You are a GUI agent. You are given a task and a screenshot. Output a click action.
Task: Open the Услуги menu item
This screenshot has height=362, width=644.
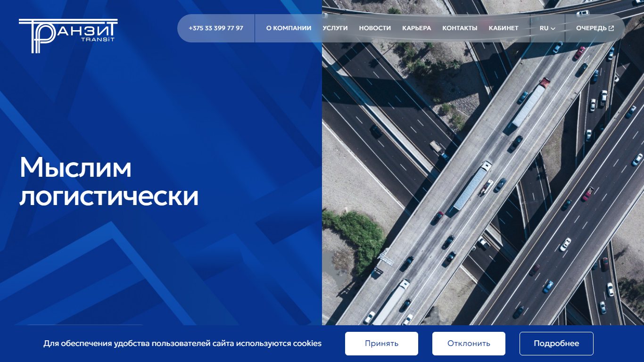pos(335,28)
